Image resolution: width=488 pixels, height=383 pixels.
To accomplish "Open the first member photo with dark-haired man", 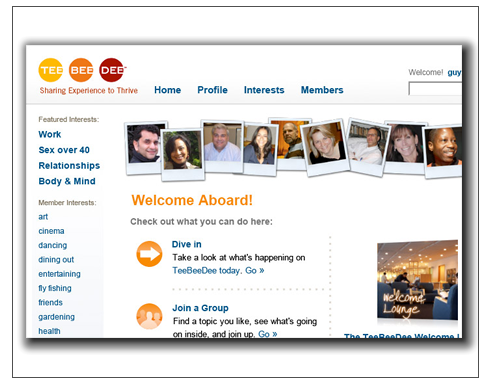I will (145, 147).
